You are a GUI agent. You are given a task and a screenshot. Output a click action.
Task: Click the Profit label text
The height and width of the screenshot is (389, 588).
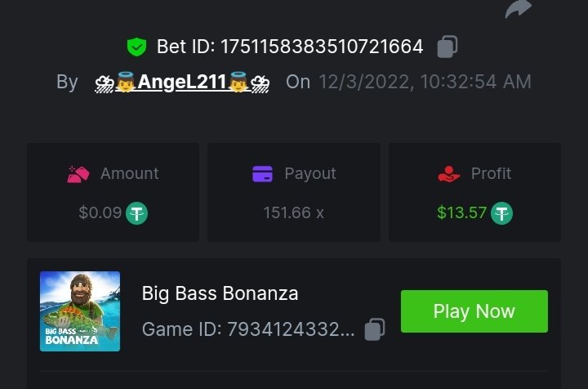coord(491,174)
